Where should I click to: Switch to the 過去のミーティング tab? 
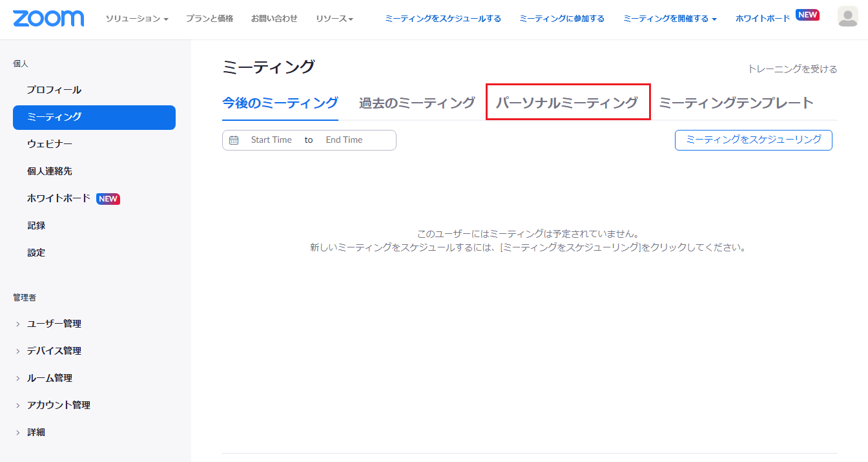click(x=417, y=101)
